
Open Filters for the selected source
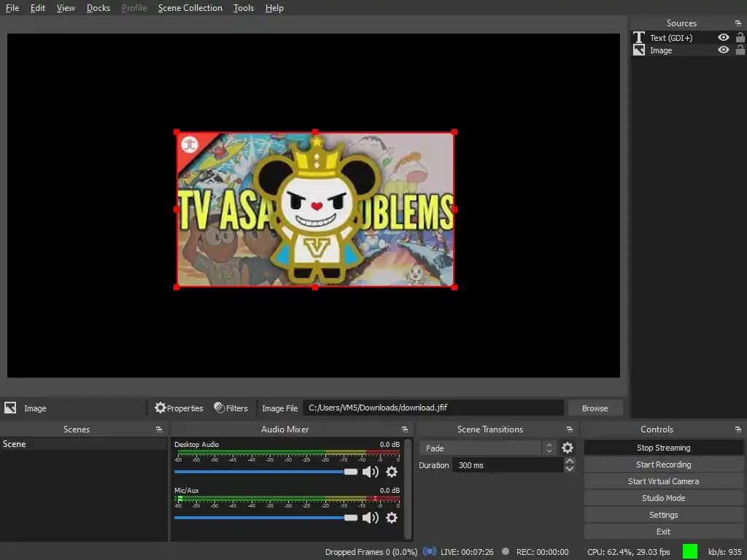point(231,408)
